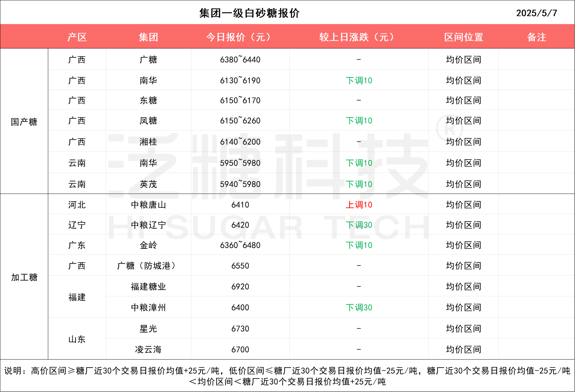Screen dimensions: 575x392
Task: Click the registered trademark ® watermark symbol
Action: point(450,128)
